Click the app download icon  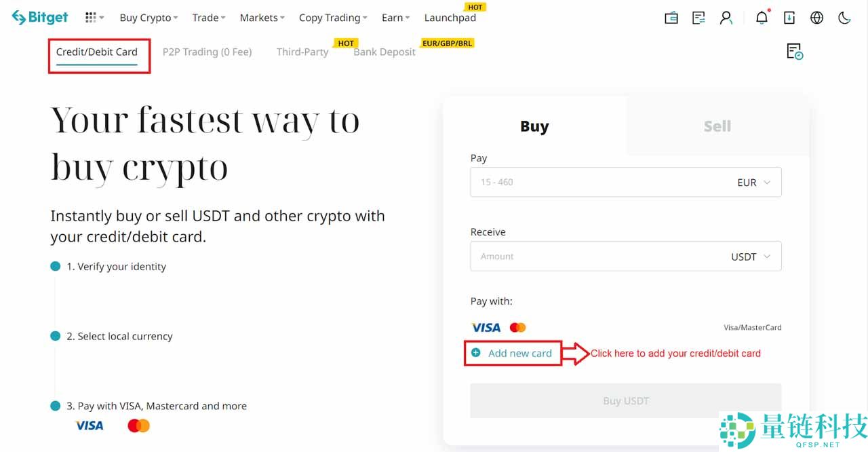789,18
